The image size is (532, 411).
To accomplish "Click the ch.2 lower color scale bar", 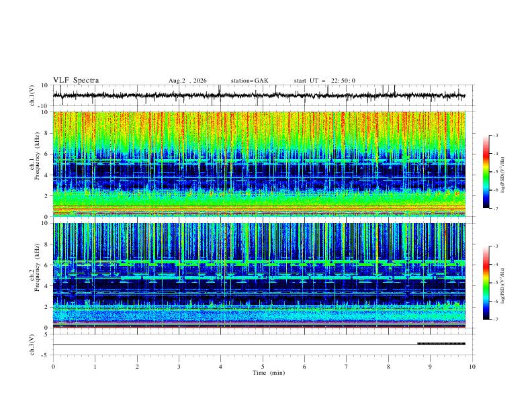I will (486, 283).
